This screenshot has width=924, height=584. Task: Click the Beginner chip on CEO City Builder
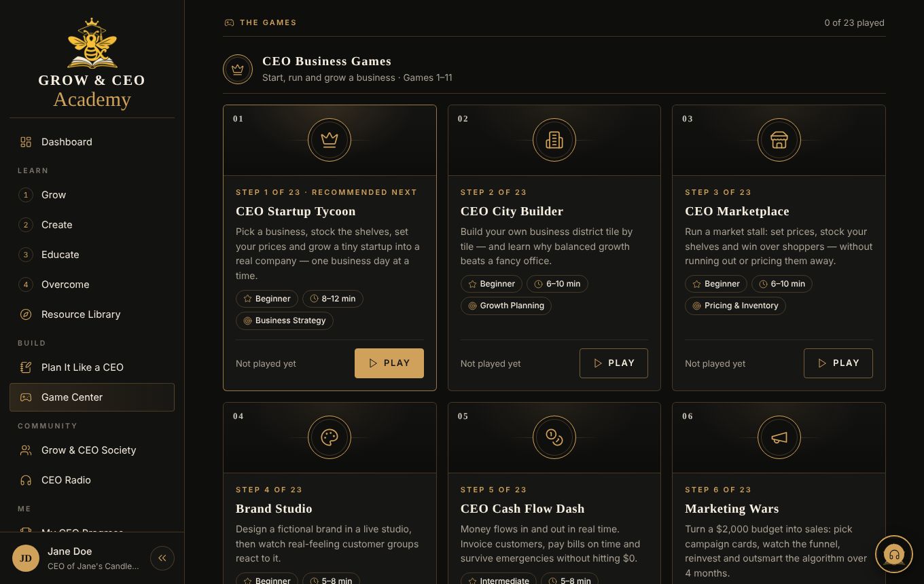491,284
